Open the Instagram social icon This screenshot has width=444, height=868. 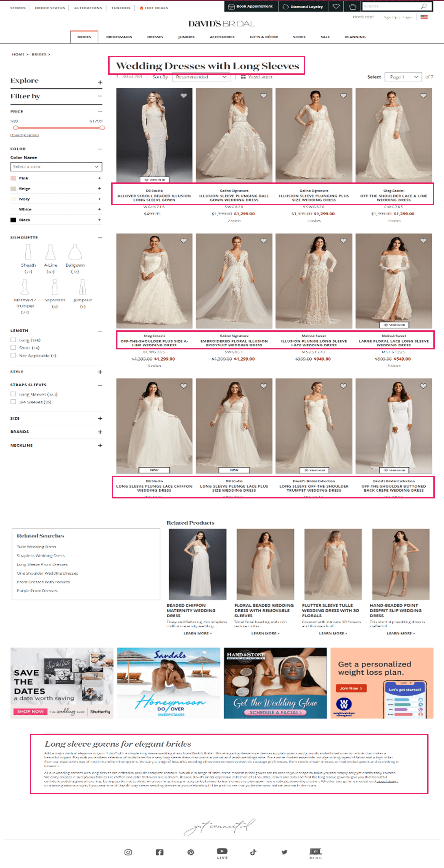tap(128, 852)
